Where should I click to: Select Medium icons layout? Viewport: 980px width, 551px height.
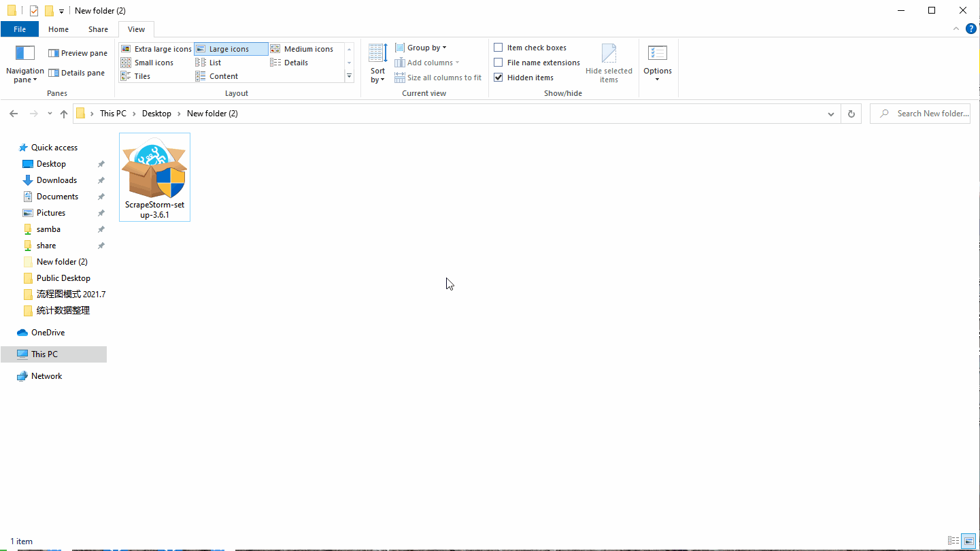point(302,49)
